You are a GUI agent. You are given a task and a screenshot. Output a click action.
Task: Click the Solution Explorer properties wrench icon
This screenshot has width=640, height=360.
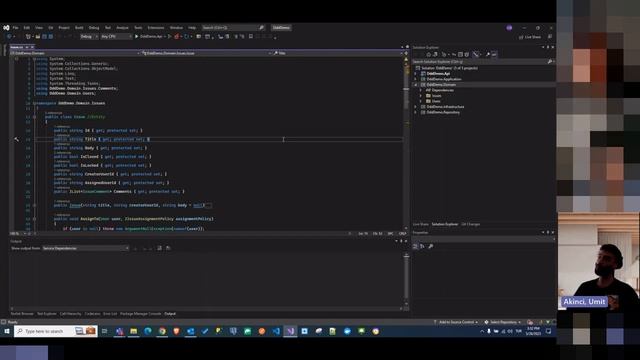[x=487, y=54]
